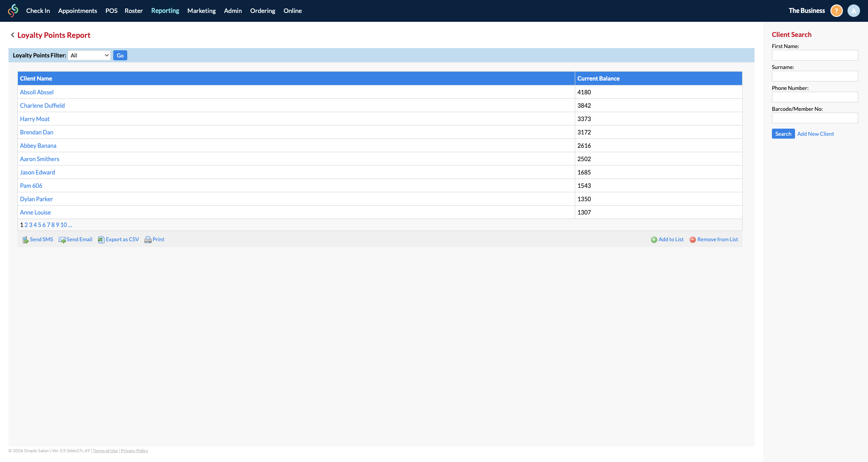Image resolution: width=868 pixels, height=462 pixels.
Task: Open the help question mark icon
Action: 836,11
